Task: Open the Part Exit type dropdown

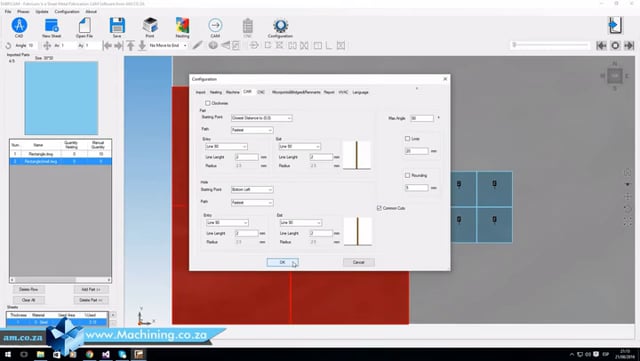Action: pyautogui.click(x=300, y=146)
